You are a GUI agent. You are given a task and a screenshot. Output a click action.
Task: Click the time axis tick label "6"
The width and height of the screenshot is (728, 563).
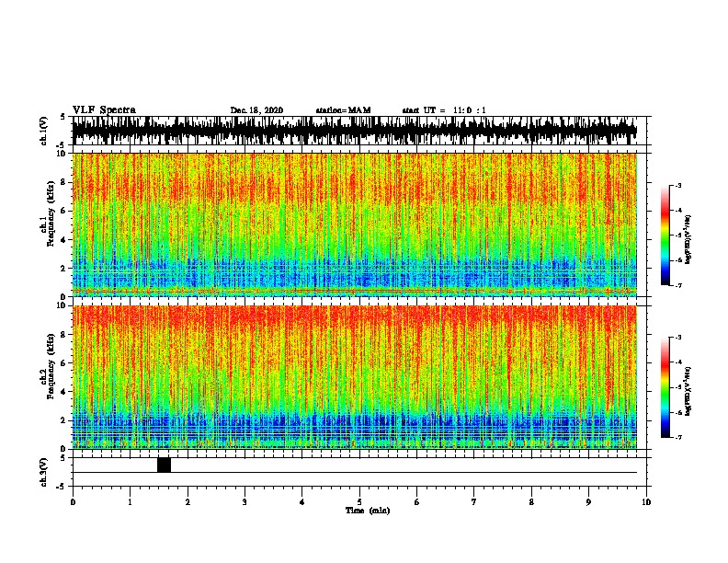pos(417,502)
